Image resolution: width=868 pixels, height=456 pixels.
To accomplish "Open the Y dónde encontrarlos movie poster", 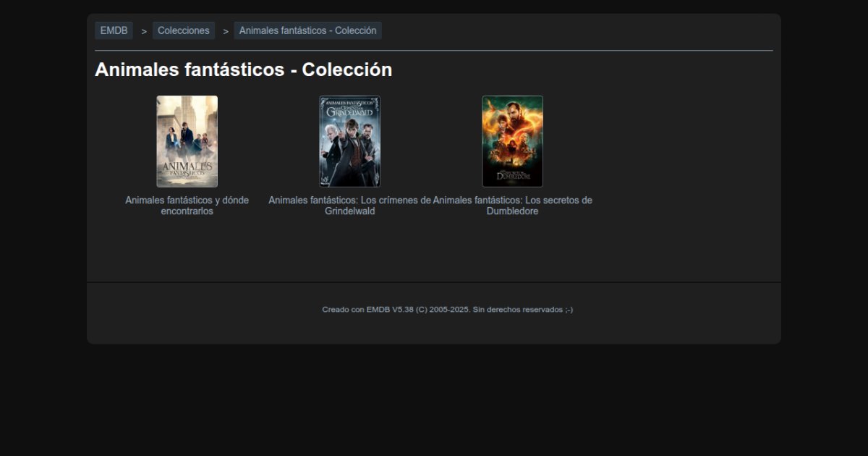I will click(x=187, y=141).
